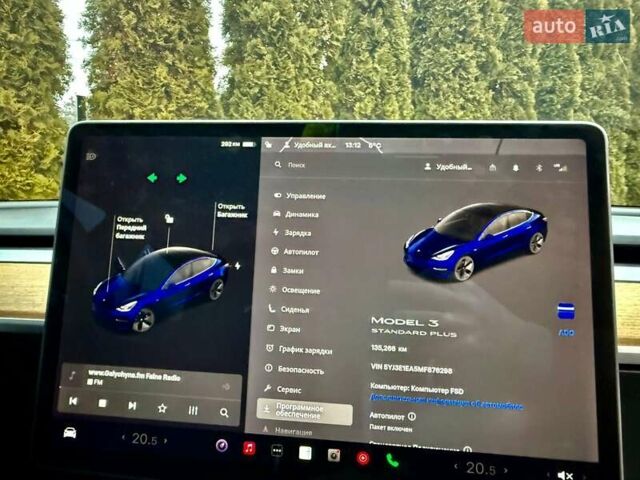Unmute volume using the speaker icon
640x480 pixels.
pos(565,475)
